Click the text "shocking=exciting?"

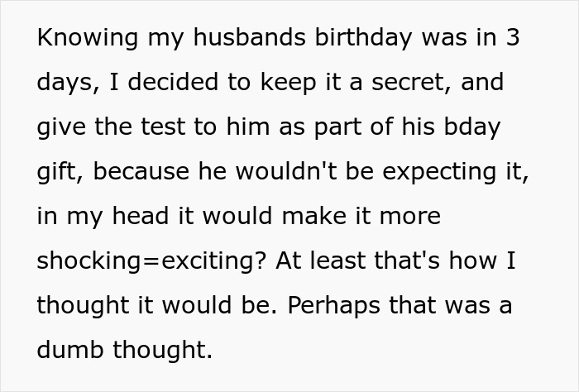point(151,261)
